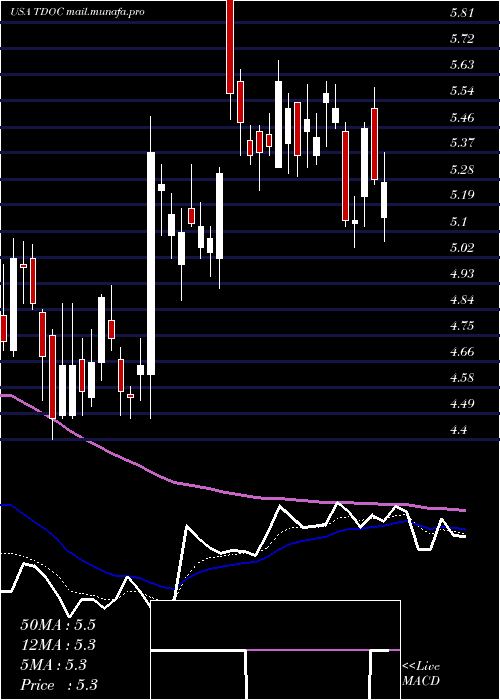The width and height of the screenshot is (500, 700).
Task: Click the 4.4 price axis label
Action: (458, 430)
